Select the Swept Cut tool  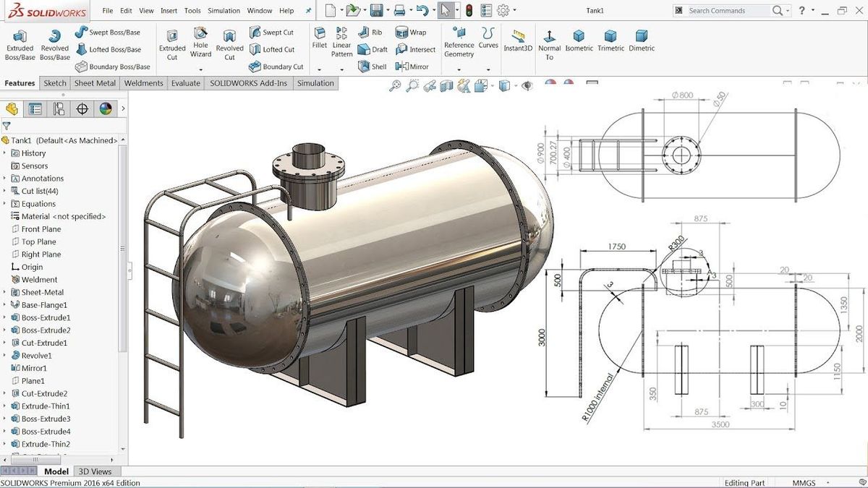271,33
